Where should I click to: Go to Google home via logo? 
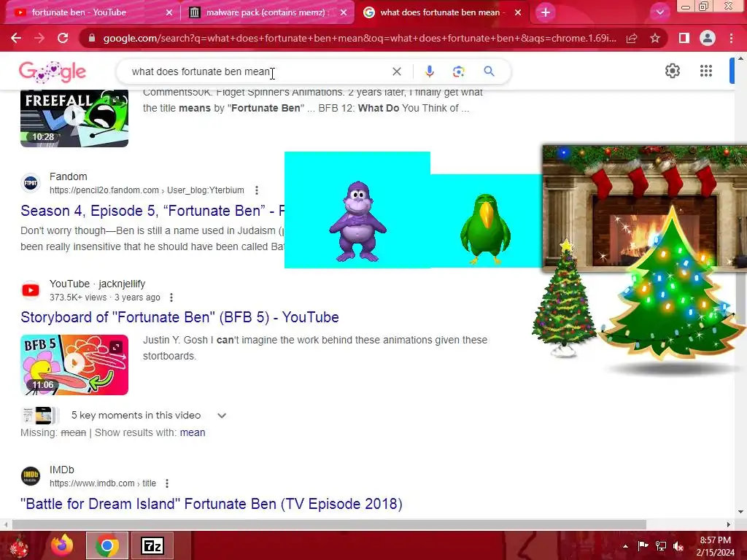click(53, 72)
